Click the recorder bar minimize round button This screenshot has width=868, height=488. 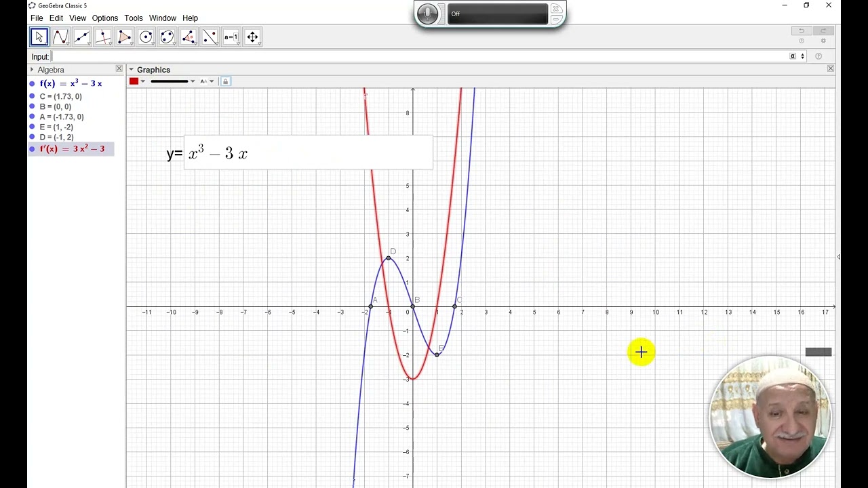pyautogui.click(x=556, y=19)
